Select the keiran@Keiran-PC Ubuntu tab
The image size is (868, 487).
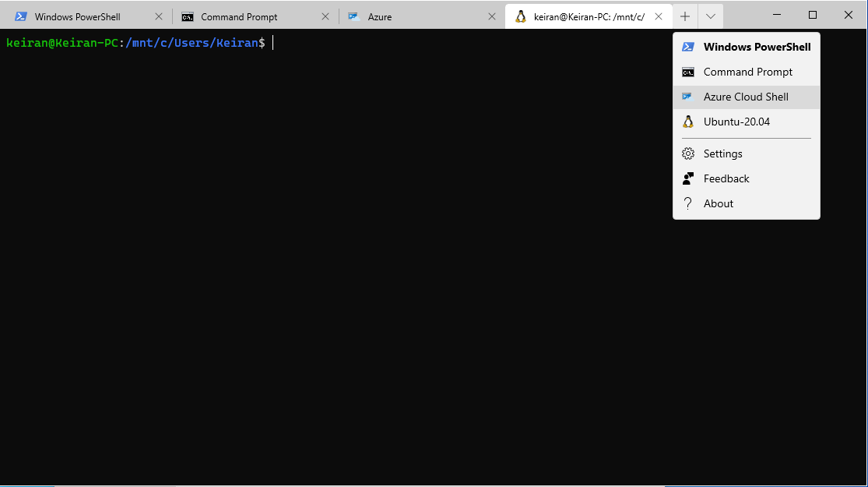pyautogui.click(x=589, y=16)
